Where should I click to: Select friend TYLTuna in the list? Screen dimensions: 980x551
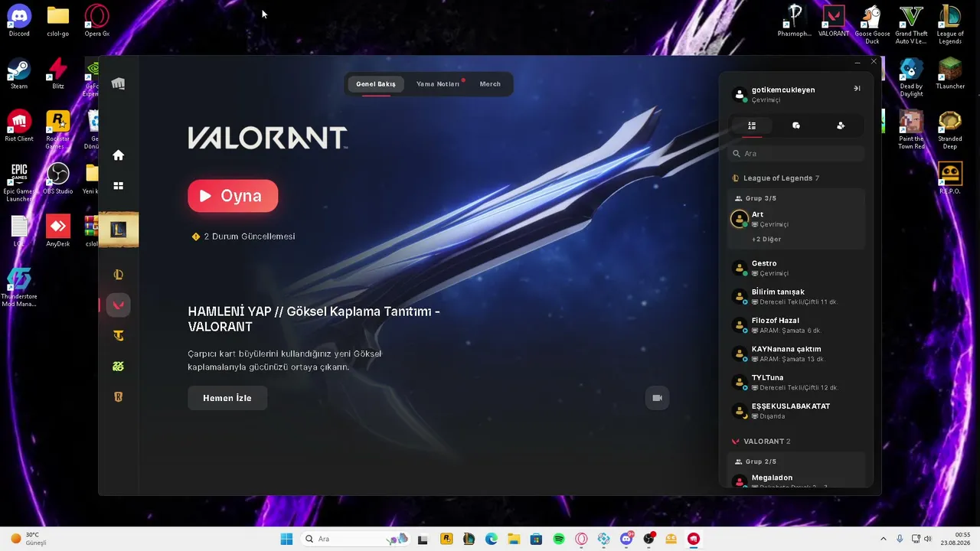tap(796, 382)
